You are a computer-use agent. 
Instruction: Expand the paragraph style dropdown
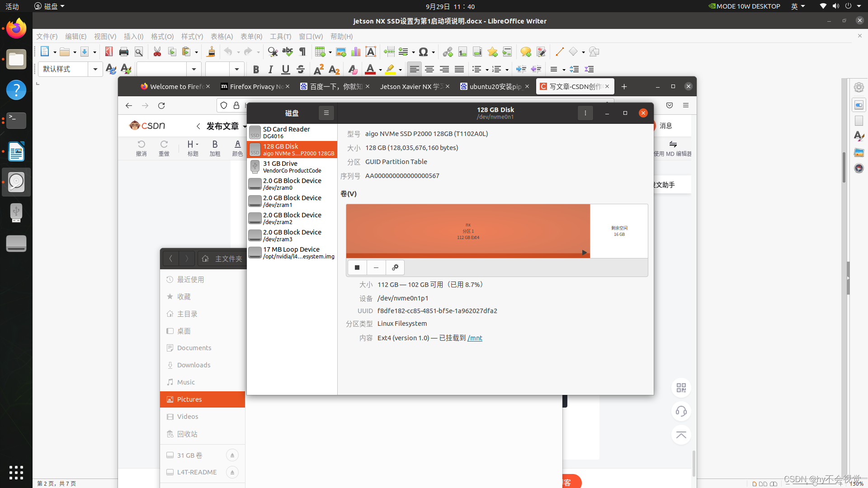tap(95, 69)
